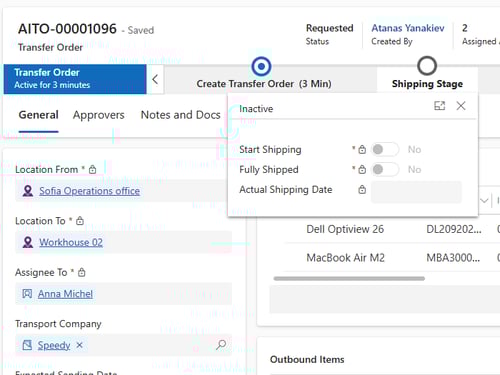Toggle the Start Shipping switch

point(385,150)
